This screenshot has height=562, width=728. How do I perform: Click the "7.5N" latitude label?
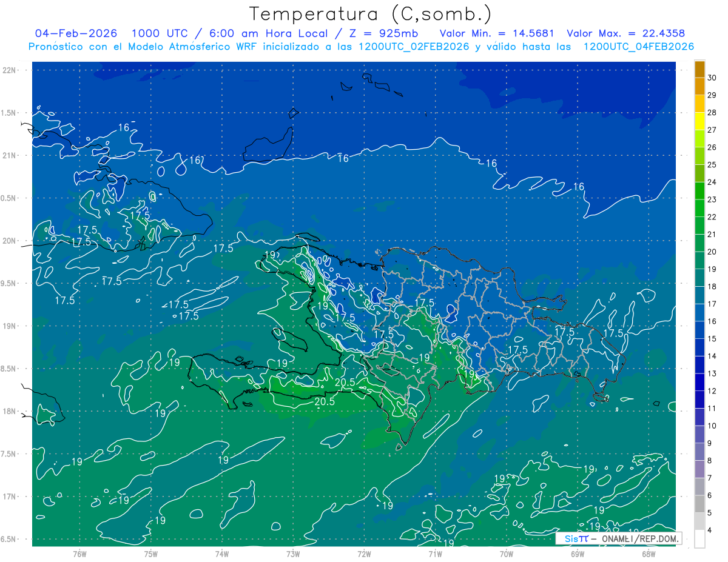[x=7, y=454]
